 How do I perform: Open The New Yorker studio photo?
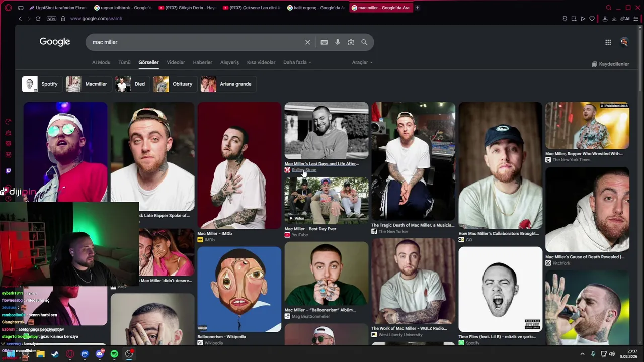tap(414, 161)
